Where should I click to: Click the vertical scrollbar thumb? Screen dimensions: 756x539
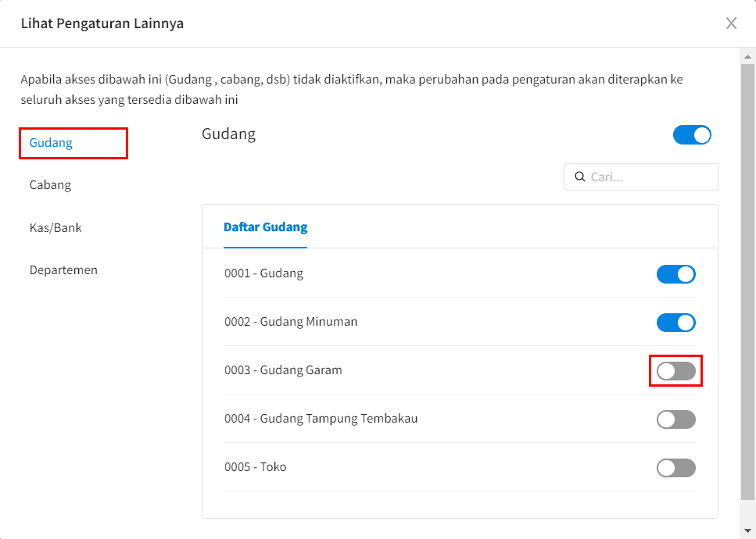click(x=747, y=282)
